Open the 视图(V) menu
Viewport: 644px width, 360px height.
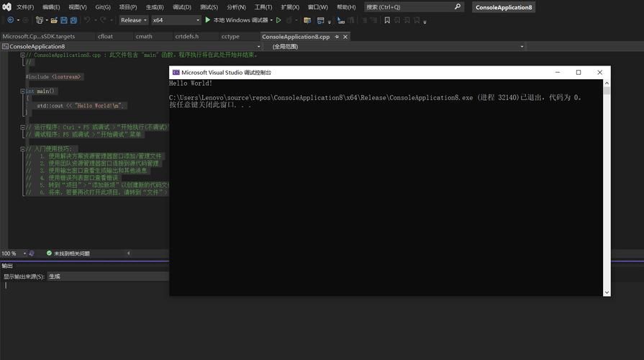(77, 7)
